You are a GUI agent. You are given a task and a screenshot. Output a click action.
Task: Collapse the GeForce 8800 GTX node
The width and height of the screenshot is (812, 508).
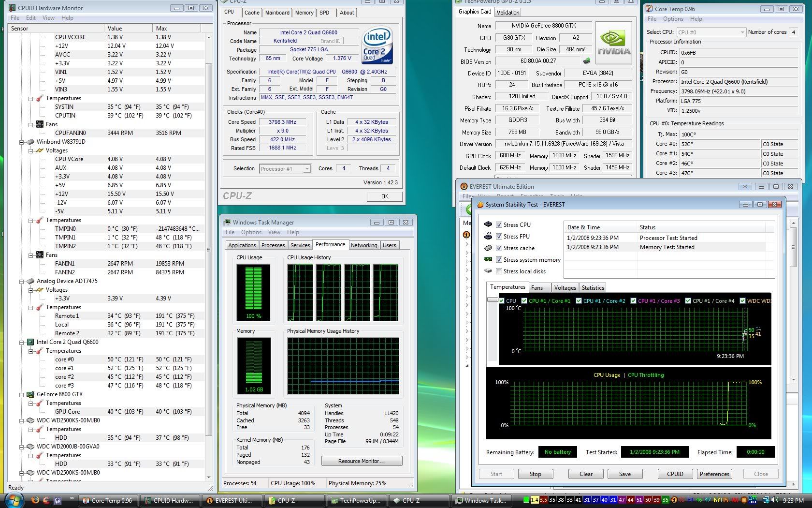21,395
